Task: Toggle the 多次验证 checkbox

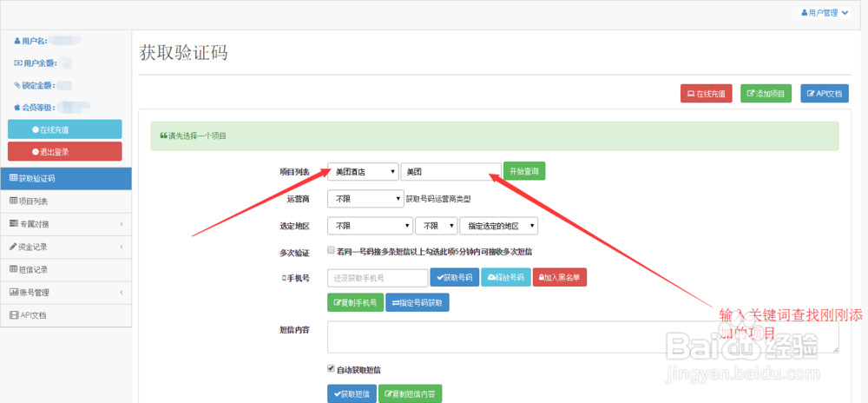Action: click(x=331, y=251)
